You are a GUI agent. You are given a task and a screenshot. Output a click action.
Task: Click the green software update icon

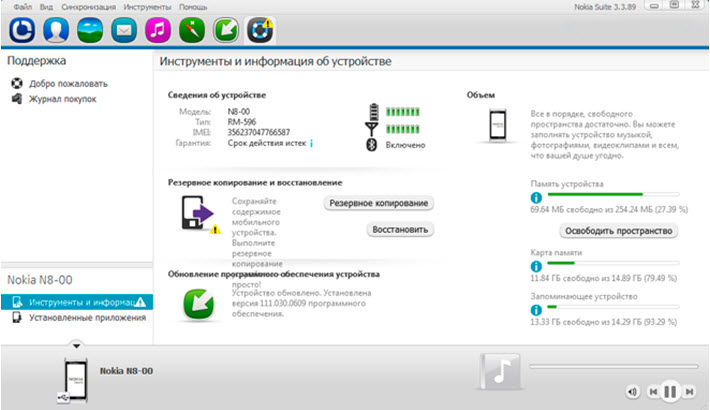click(198, 304)
